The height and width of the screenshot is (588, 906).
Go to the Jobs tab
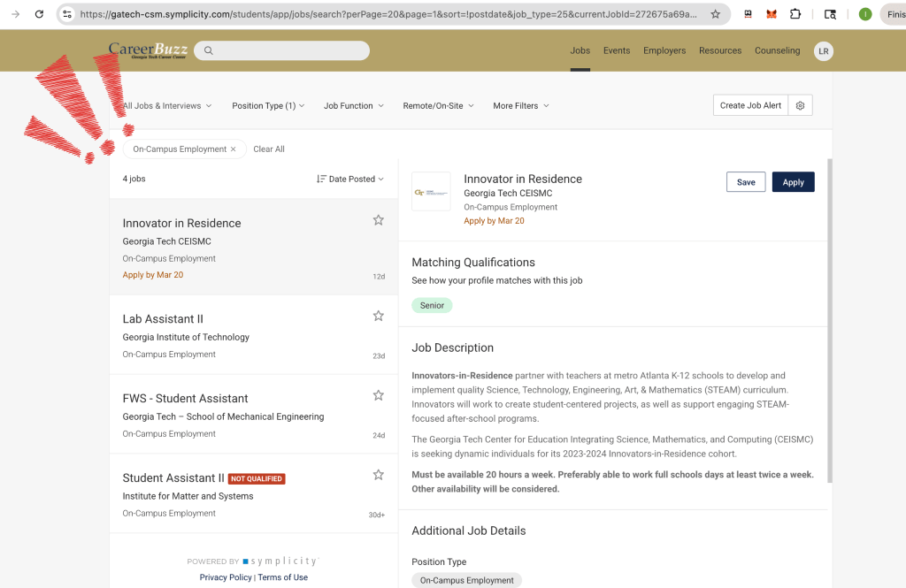[x=580, y=50]
